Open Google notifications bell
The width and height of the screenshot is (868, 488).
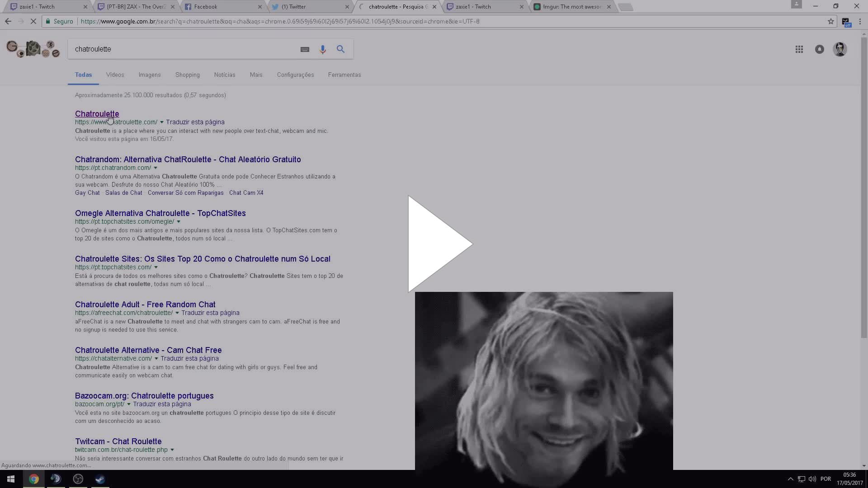[x=819, y=49]
